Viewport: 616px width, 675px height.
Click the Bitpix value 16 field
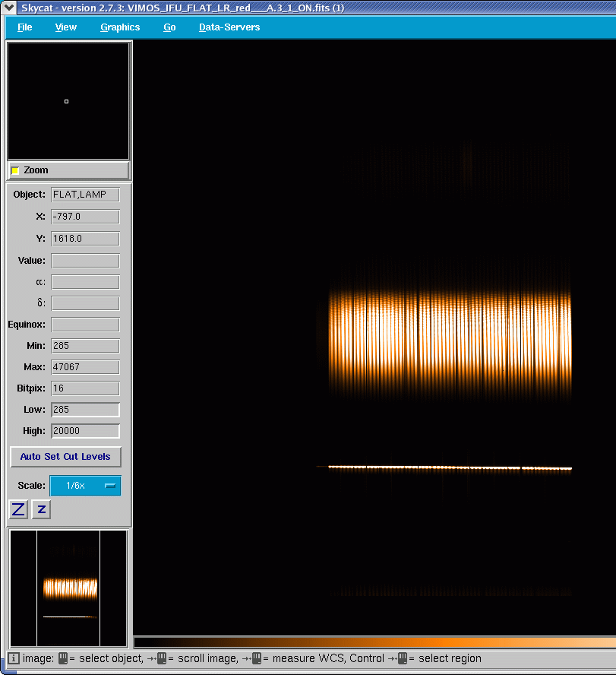pos(85,388)
